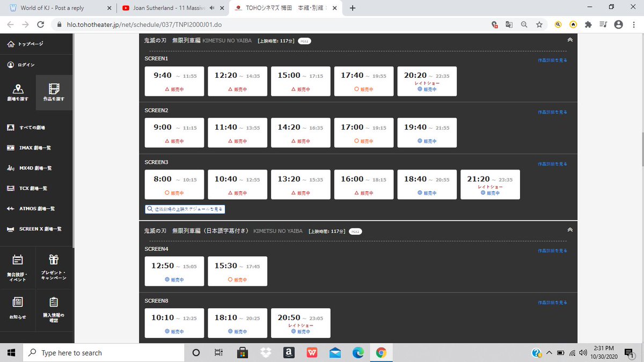View movie details link for SCREEN4
Screen dimensions: 644x362
point(552,251)
